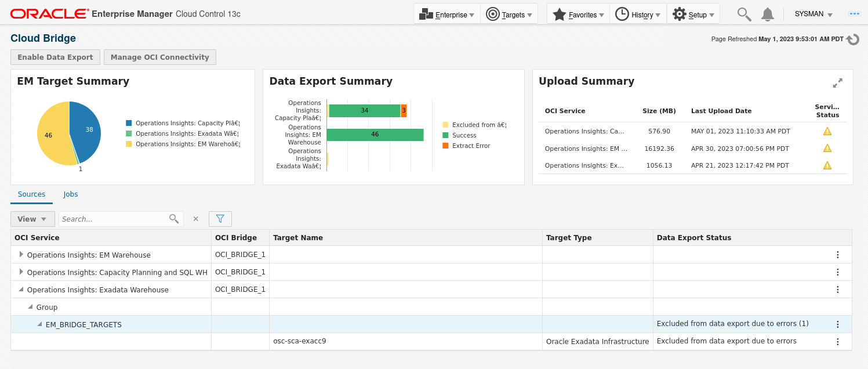Image resolution: width=868 pixels, height=369 pixels.
Task: Click Exadata Warehouse legend entry in pie chart
Action: (183, 133)
